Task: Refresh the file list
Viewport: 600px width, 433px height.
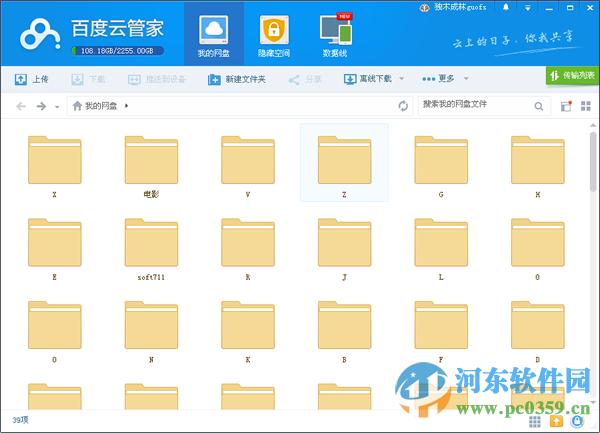Action: (403, 106)
